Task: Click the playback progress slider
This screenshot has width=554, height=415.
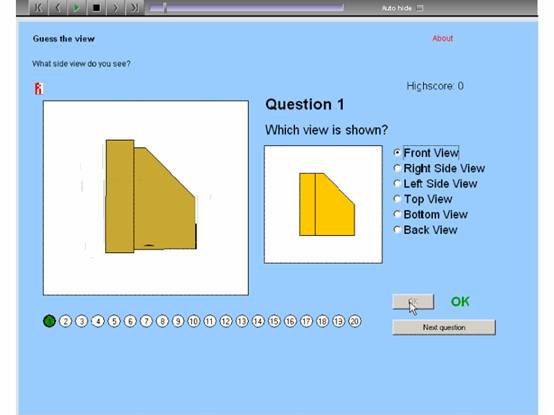Action: (247, 8)
